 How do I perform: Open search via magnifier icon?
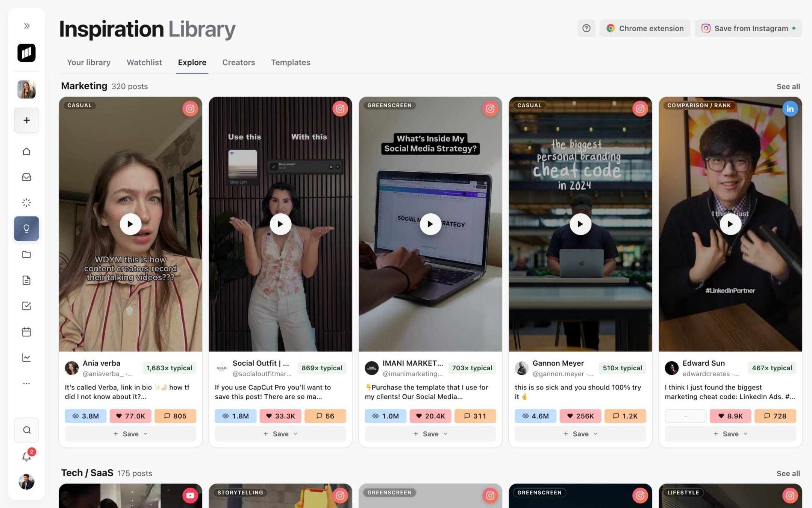click(26, 430)
